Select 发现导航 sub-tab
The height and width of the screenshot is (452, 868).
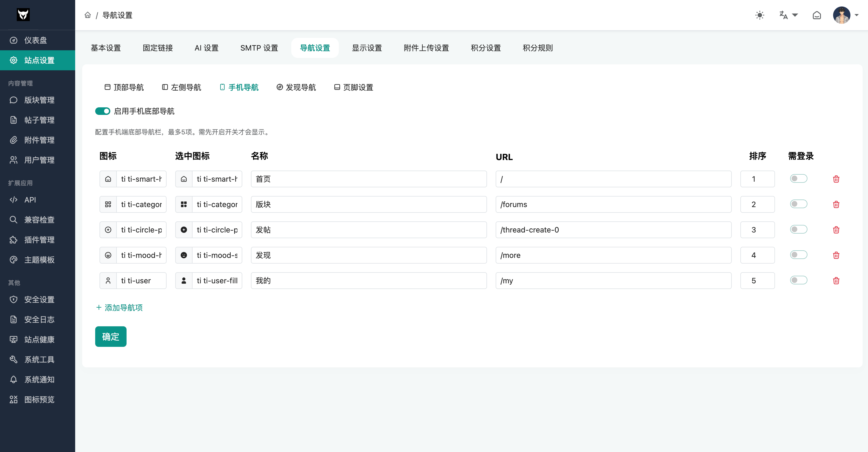(x=296, y=88)
